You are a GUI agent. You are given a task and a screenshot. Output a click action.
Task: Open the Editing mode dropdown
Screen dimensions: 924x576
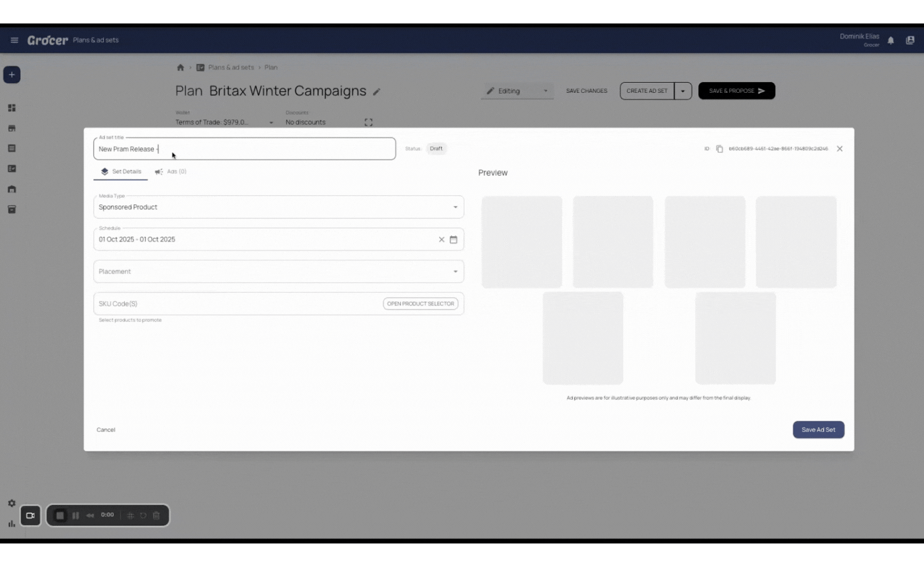pyautogui.click(x=516, y=91)
